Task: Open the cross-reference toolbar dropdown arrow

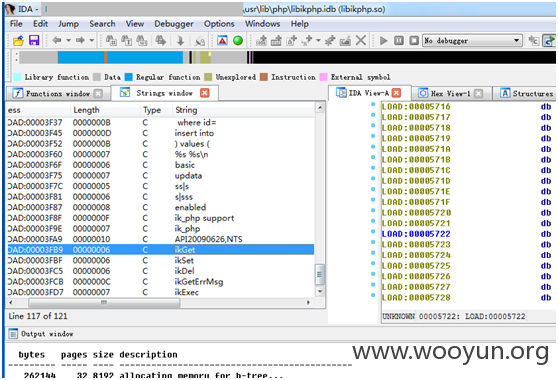Action: [x=318, y=41]
